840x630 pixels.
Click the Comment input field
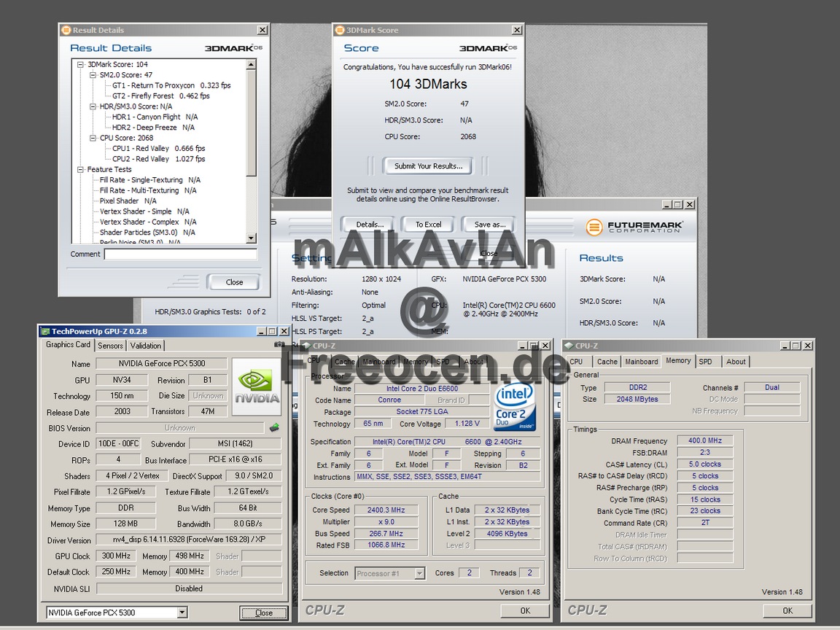click(181, 254)
